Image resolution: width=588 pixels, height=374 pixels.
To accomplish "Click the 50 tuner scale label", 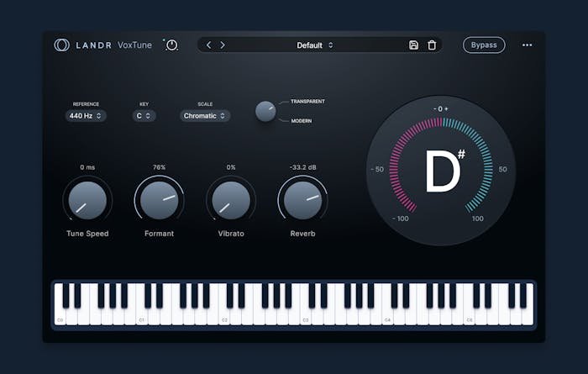I will [502, 170].
